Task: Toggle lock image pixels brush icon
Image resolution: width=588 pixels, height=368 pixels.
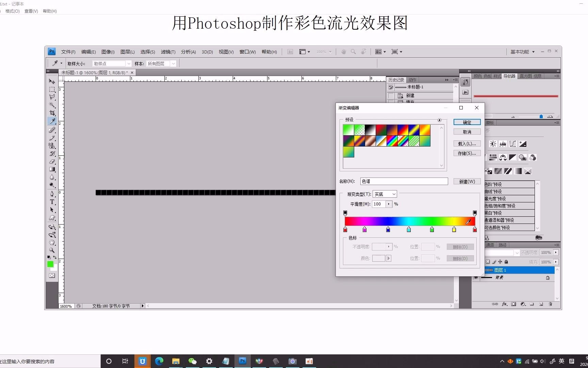Action: [x=494, y=262]
